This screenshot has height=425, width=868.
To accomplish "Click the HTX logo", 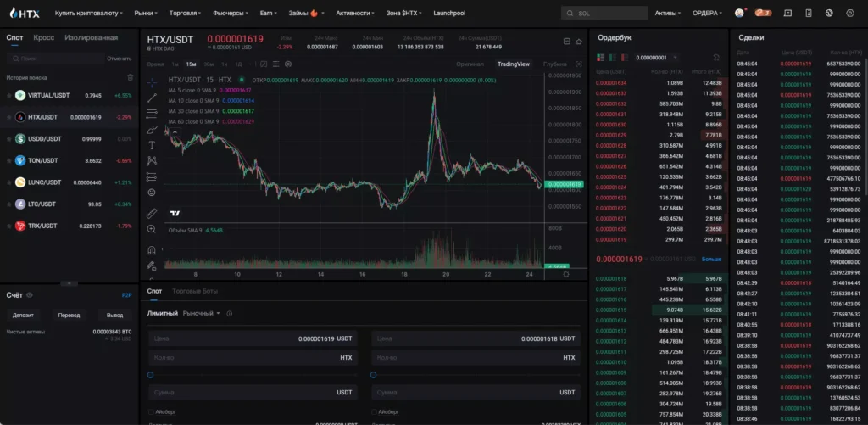I will pos(25,13).
